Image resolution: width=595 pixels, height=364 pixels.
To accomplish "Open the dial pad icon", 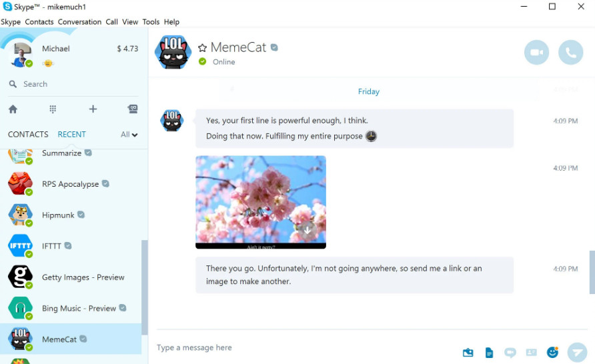I will click(53, 109).
